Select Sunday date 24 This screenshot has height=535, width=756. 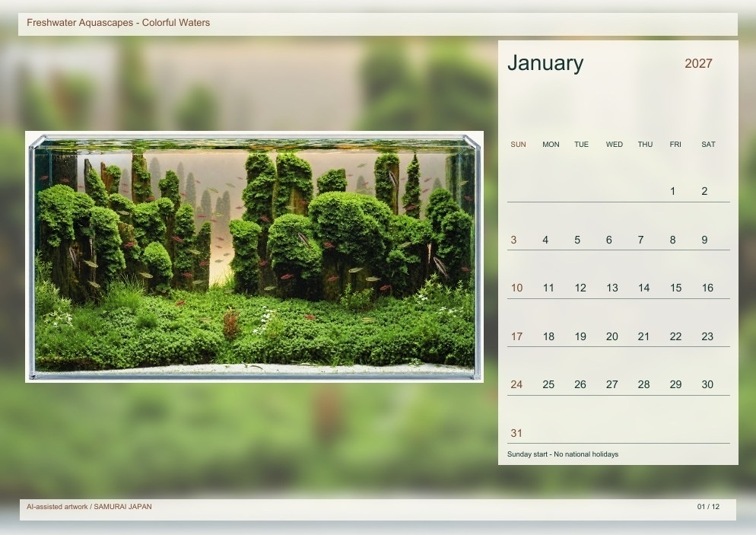(516, 384)
